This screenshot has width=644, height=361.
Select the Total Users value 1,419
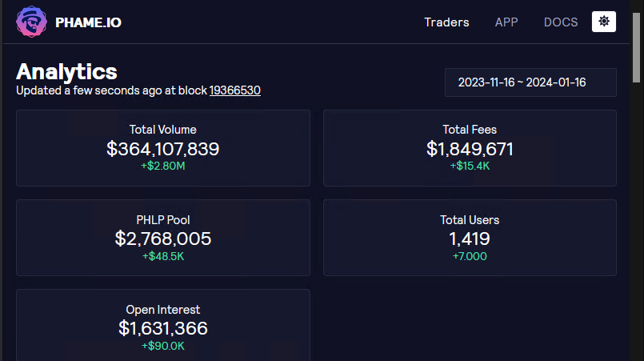coord(470,239)
